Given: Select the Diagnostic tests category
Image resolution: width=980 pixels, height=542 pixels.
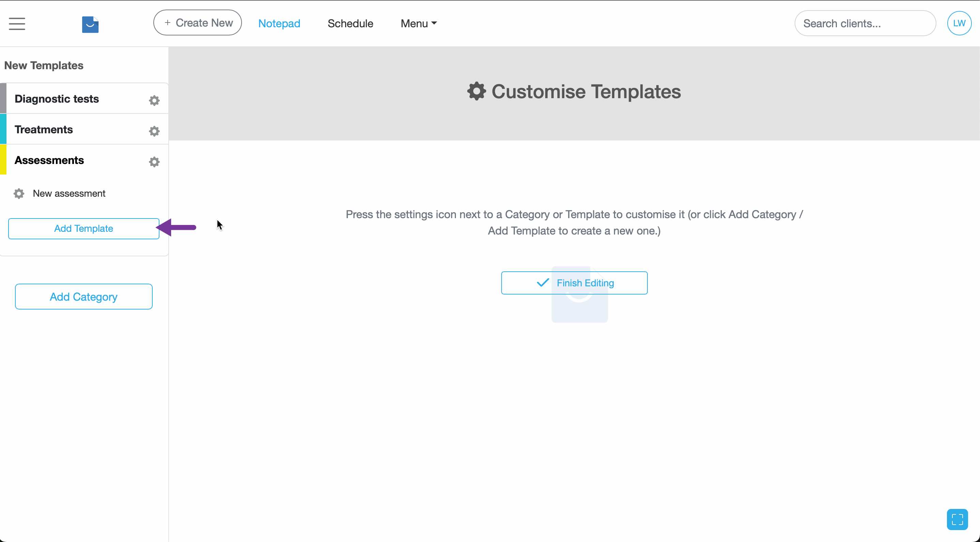Looking at the screenshot, I should tap(57, 99).
